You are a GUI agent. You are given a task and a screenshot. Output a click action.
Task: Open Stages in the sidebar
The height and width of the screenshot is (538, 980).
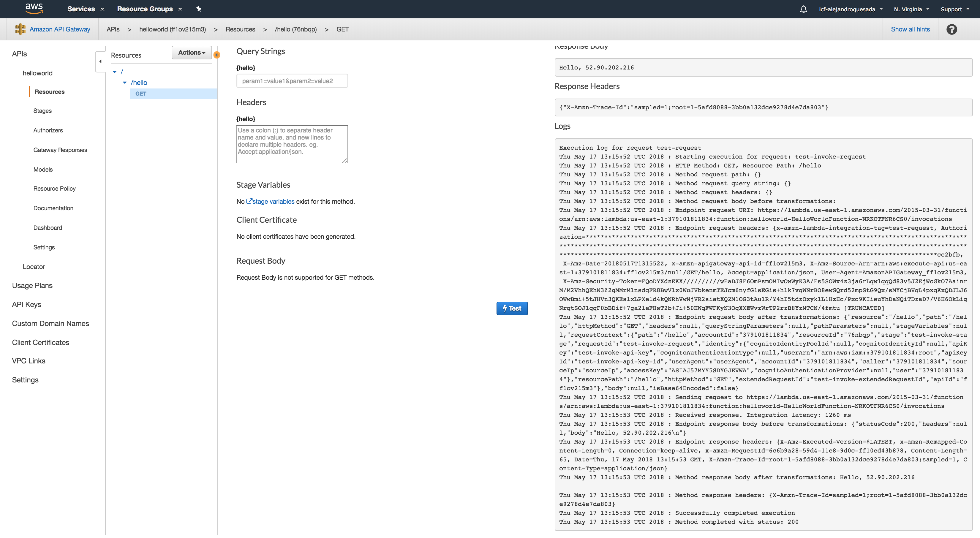coord(42,111)
